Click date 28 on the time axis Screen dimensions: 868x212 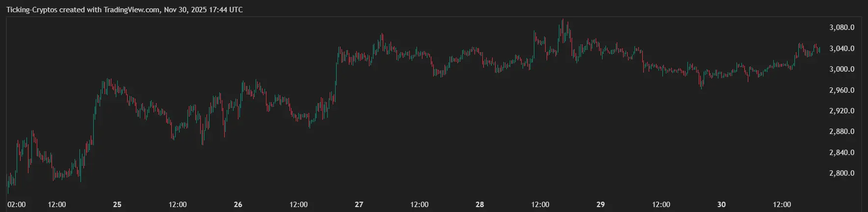480,205
